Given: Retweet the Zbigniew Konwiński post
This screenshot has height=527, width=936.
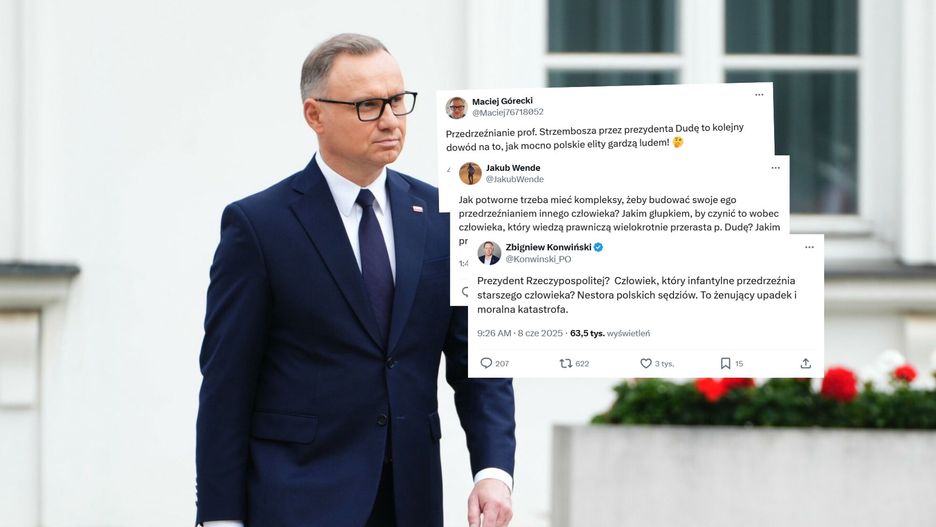Looking at the screenshot, I should click(565, 363).
